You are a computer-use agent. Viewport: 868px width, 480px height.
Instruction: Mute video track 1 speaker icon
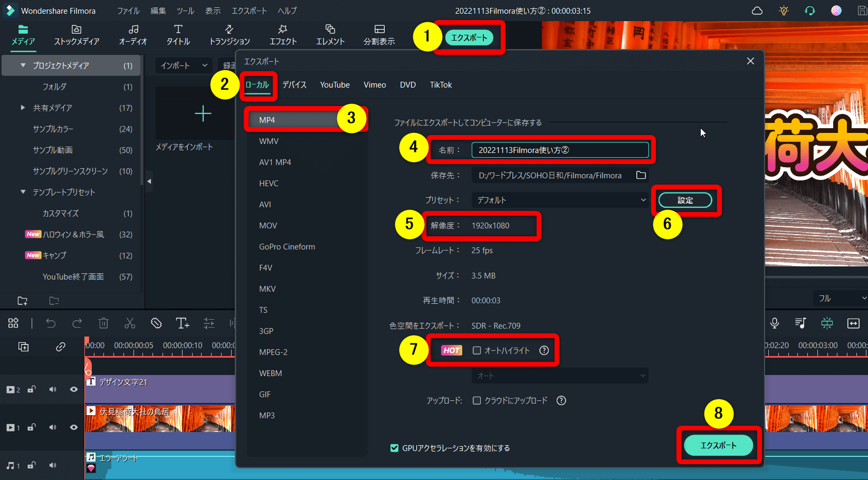tap(53, 427)
